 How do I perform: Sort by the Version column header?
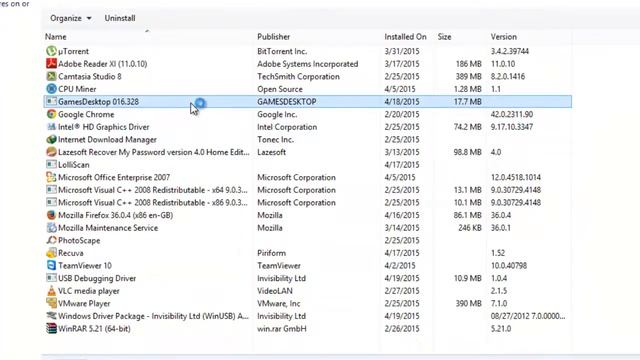click(x=504, y=37)
